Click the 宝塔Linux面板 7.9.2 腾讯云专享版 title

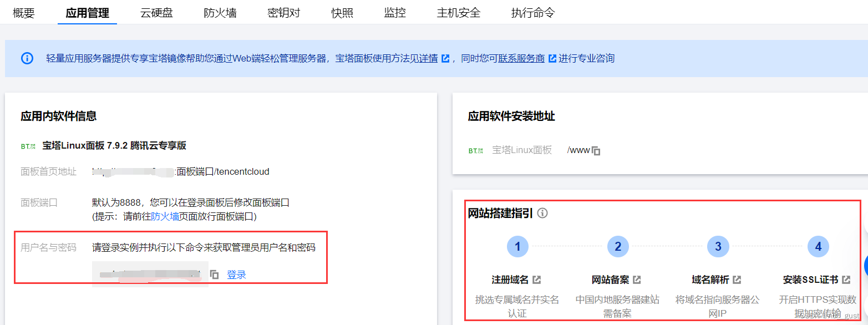[x=114, y=146]
